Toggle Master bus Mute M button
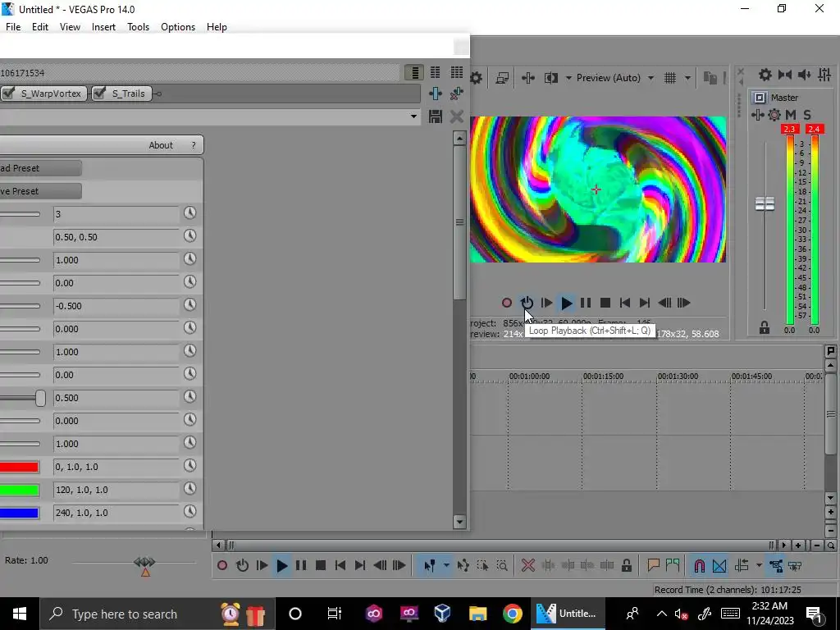840x630 pixels. [791, 115]
